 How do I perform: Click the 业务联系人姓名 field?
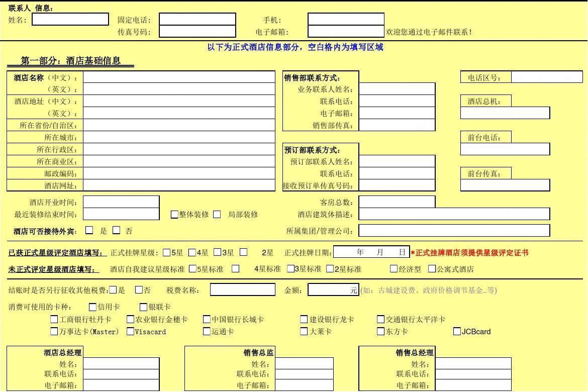click(x=397, y=89)
